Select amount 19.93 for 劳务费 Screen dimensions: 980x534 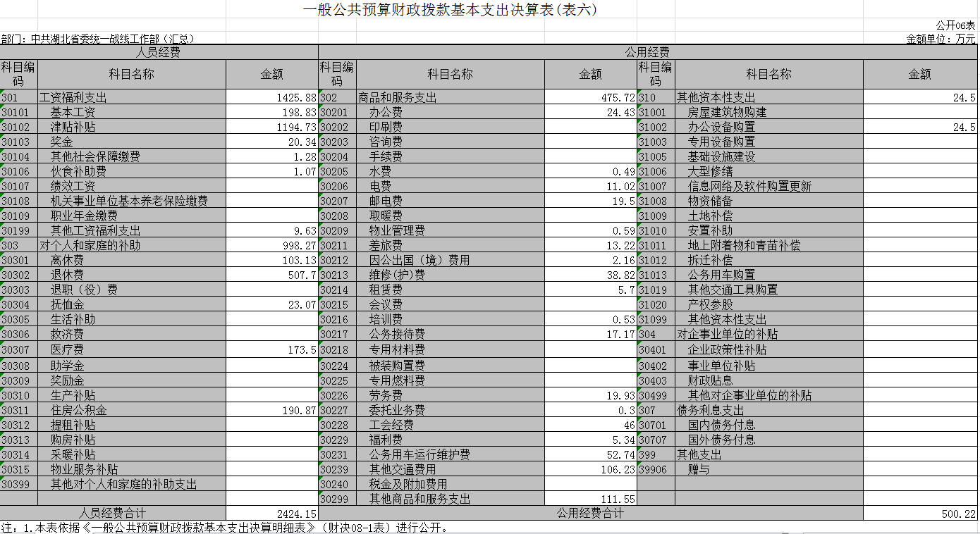coord(591,395)
